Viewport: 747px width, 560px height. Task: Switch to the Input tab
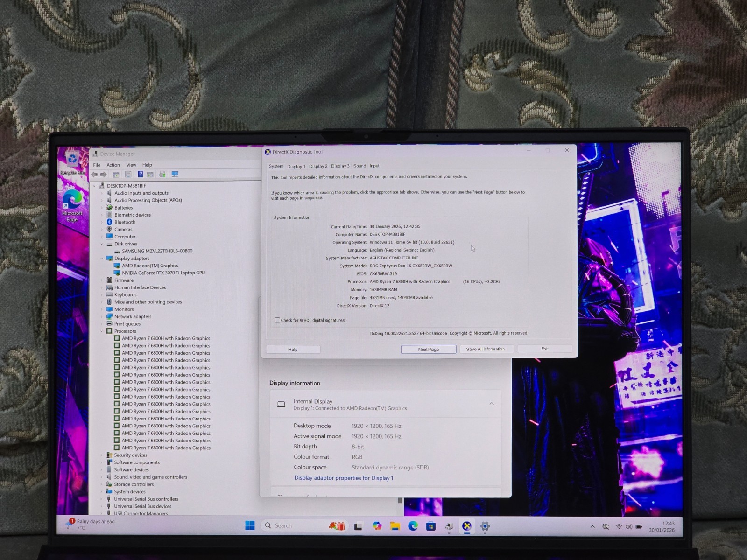tap(375, 166)
